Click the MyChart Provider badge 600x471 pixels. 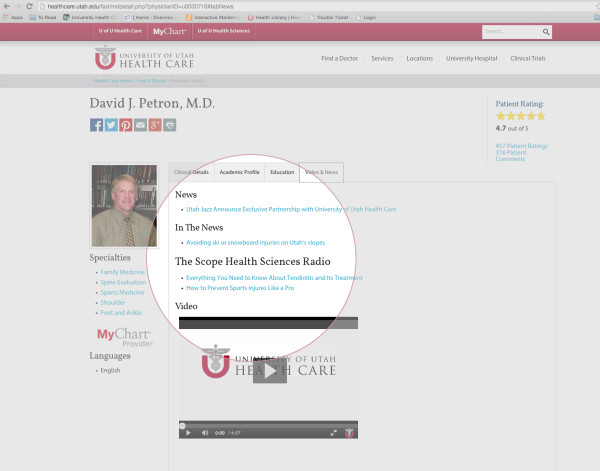[x=125, y=337]
